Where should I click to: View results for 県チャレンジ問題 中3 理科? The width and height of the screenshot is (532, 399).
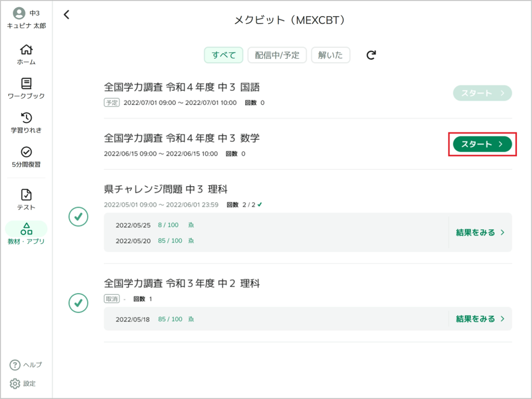(480, 233)
